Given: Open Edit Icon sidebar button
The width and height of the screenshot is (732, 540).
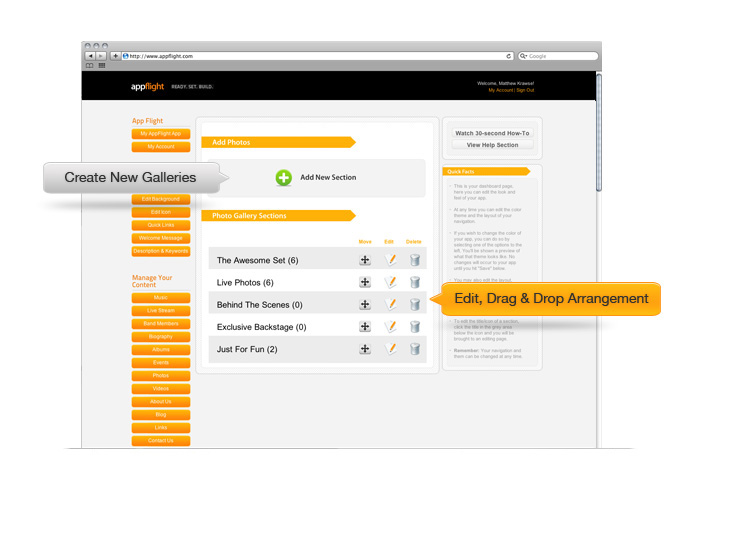Looking at the screenshot, I should [161, 212].
